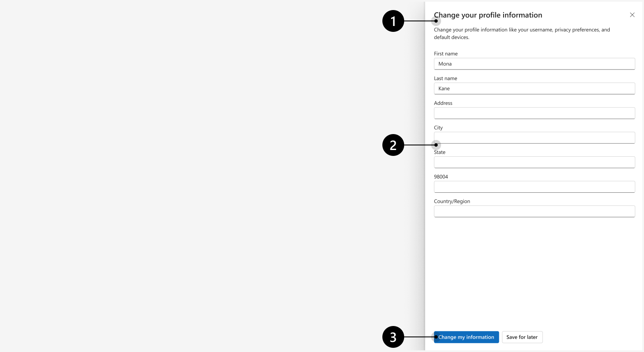Click the Country/Region label text
Image resolution: width=644 pixels, height=352 pixels.
(x=452, y=201)
